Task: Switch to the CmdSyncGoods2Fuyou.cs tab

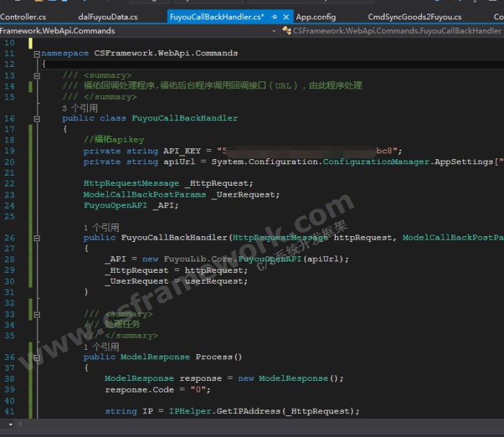Action: click(x=414, y=17)
